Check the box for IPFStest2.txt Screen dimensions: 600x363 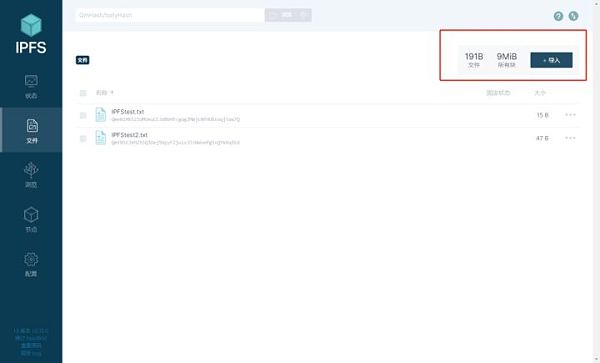coord(83,138)
